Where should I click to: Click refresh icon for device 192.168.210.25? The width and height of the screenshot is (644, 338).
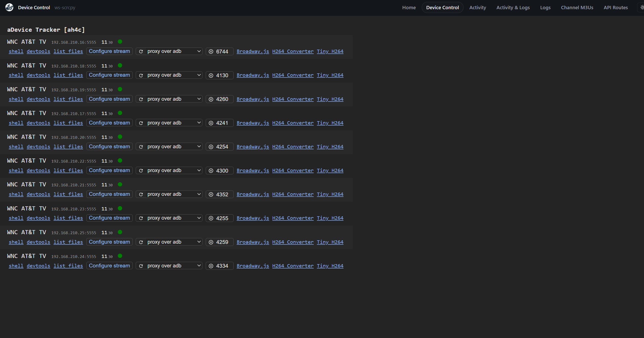[x=141, y=242]
